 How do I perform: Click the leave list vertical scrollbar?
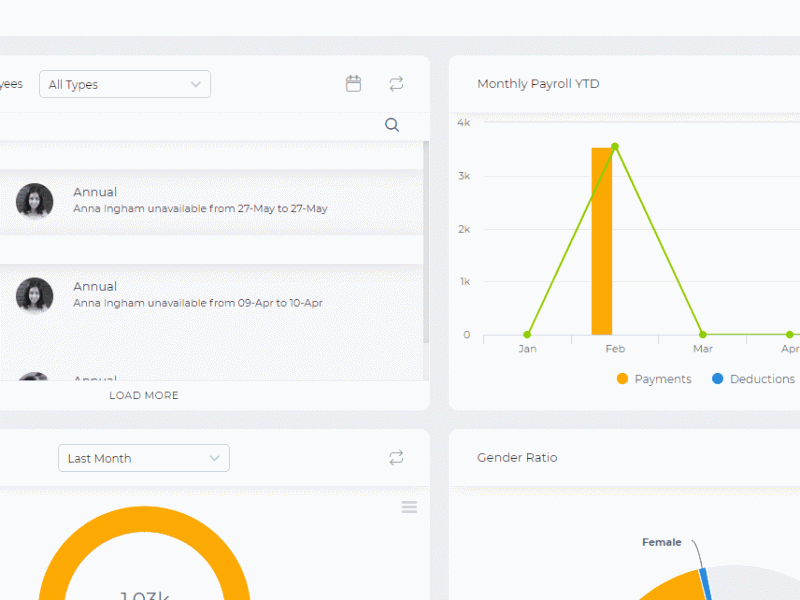[x=426, y=242]
